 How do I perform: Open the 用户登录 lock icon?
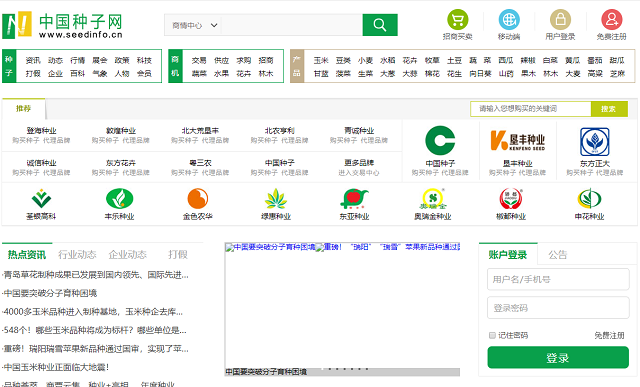[x=560, y=20]
